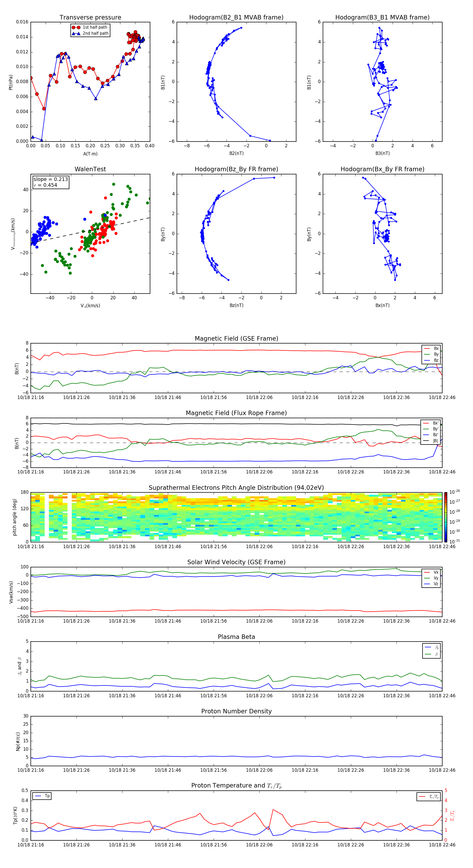
Task: Click the "Hodogram(B2_B1 MVAB frame)" title
Action: (236, 18)
